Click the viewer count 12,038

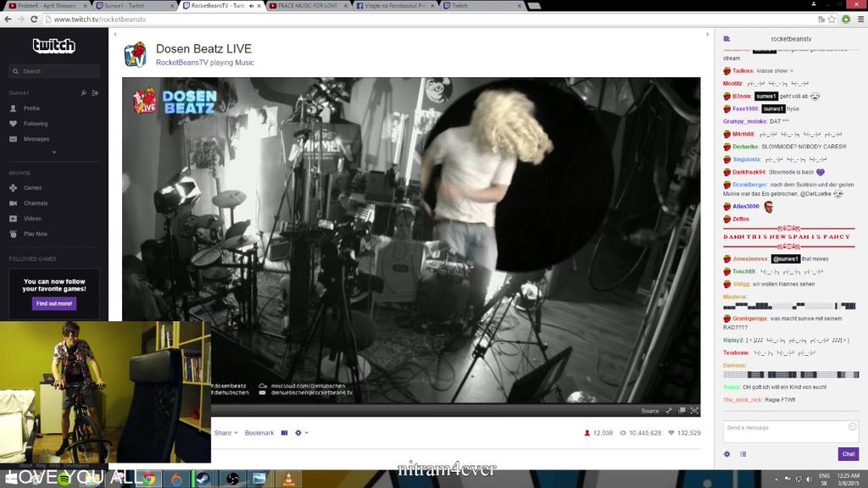coord(598,433)
